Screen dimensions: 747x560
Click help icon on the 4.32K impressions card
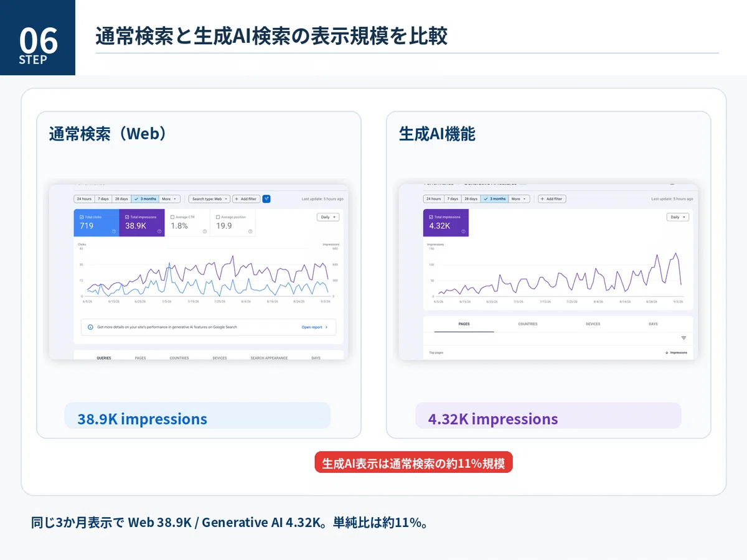463,231
